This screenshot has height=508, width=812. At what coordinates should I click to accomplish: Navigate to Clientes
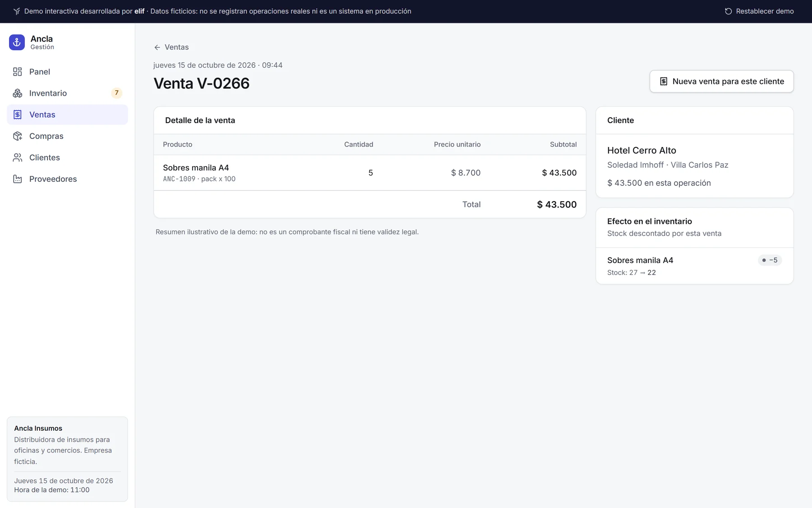[x=67, y=157]
